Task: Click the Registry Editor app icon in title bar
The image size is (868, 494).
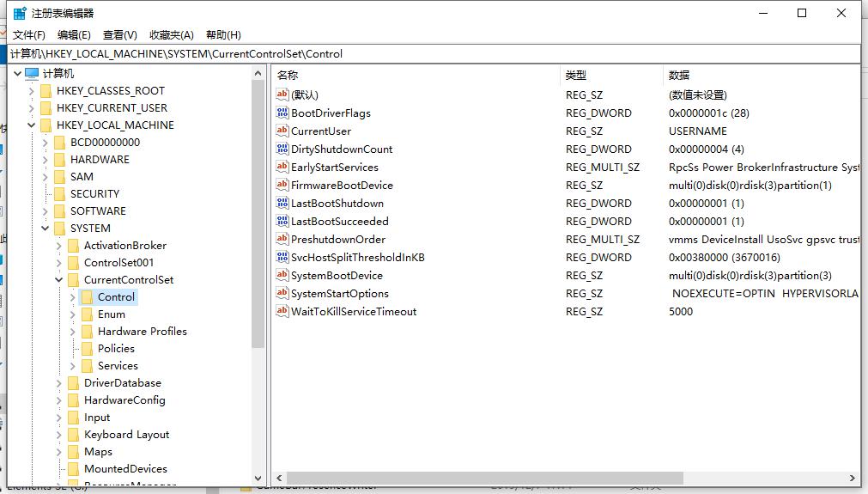Action: point(20,13)
